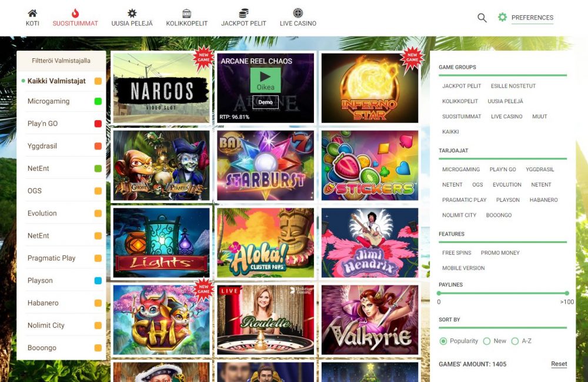Open the Live Roulette game
This screenshot has height=382, width=588.
(266, 320)
